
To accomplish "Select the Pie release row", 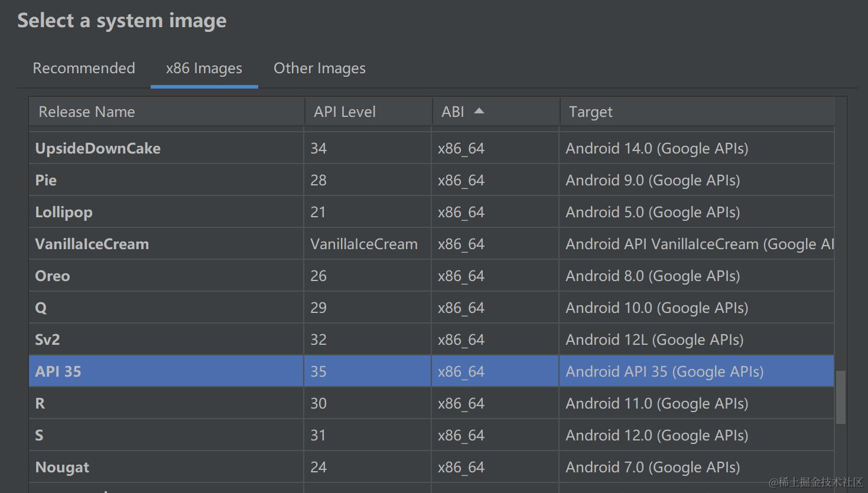I will pos(431,180).
